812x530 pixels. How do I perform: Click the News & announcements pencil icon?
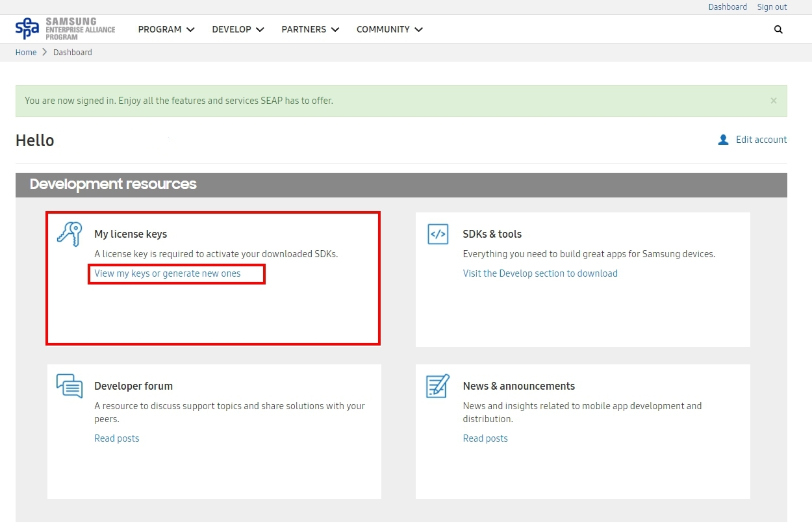[438, 386]
